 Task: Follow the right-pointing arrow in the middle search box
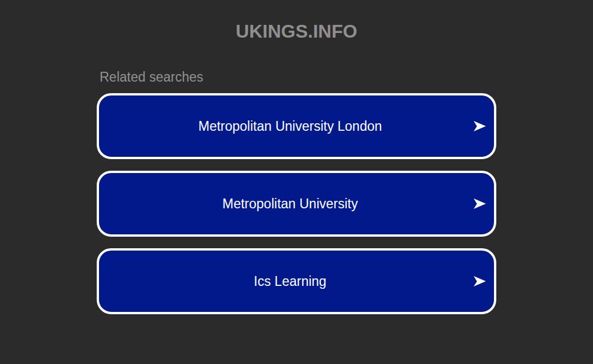click(479, 204)
